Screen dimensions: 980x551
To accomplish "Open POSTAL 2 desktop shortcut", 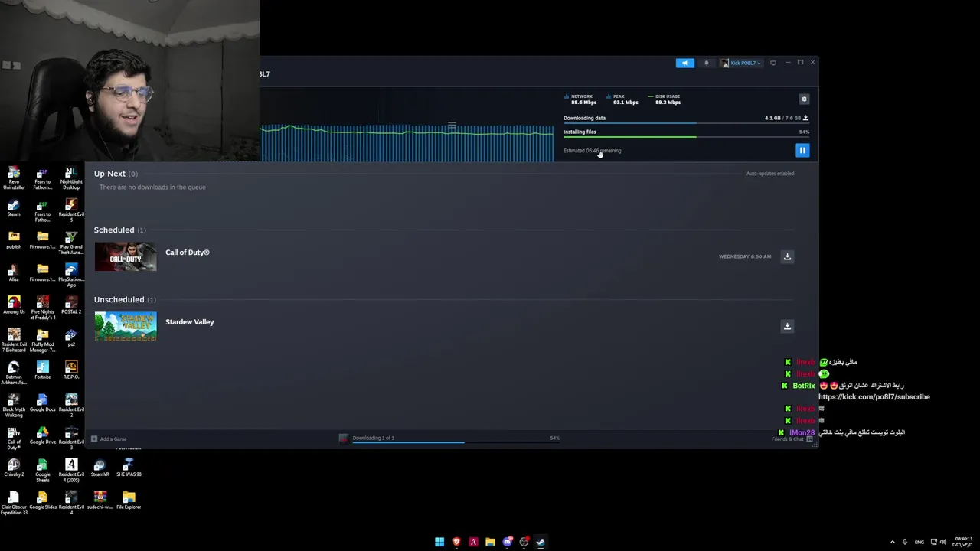I will 71,305.
